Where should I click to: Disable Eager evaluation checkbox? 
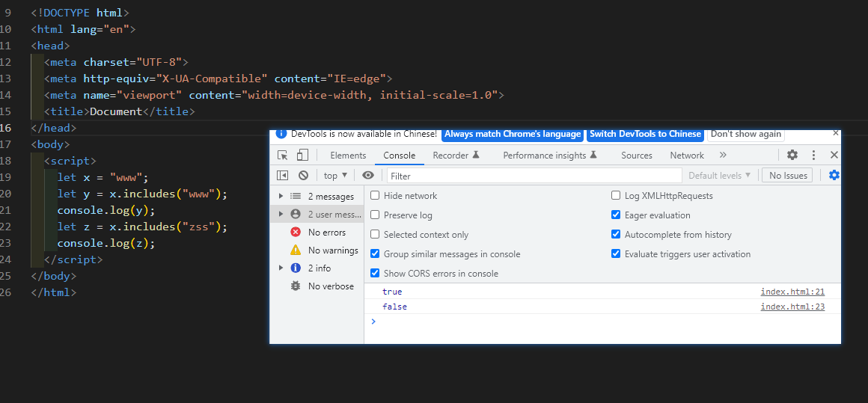tap(616, 215)
